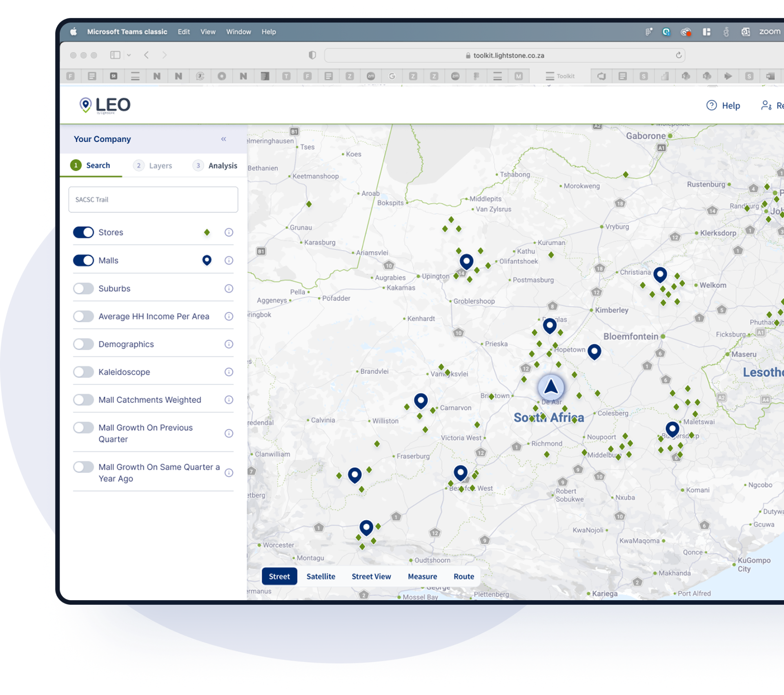Switch map to Satellite view
The image size is (784, 695).
point(321,576)
